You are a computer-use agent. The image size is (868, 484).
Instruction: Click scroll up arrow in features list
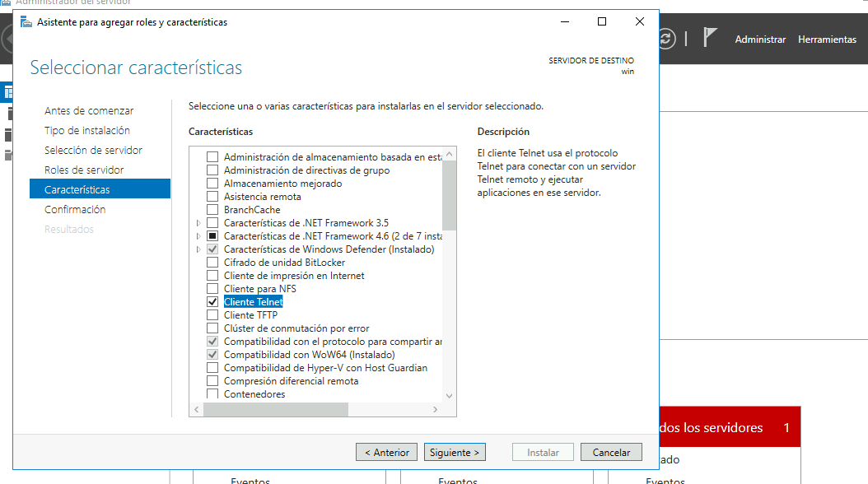coord(449,154)
